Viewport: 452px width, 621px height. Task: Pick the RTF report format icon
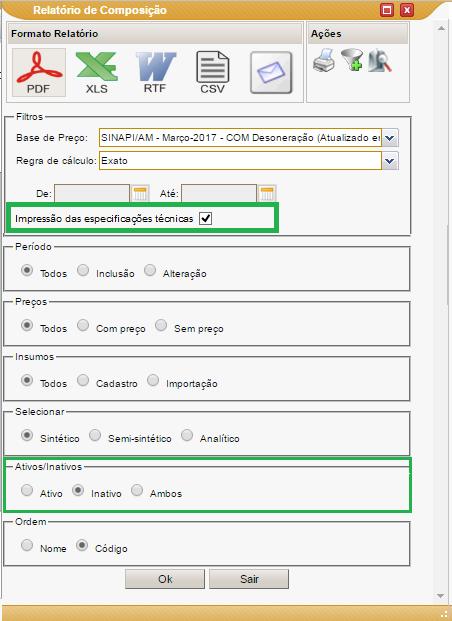coord(155,72)
